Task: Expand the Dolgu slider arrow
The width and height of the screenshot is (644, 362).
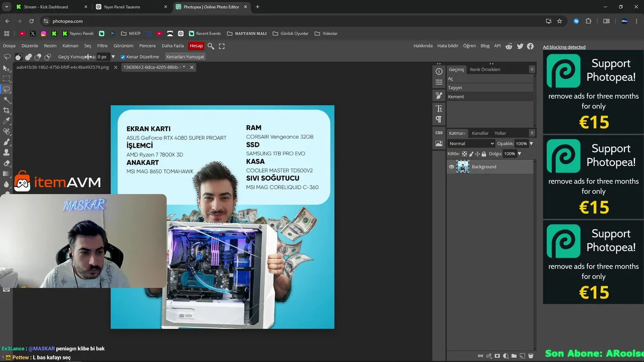Action: tap(519, 154)
